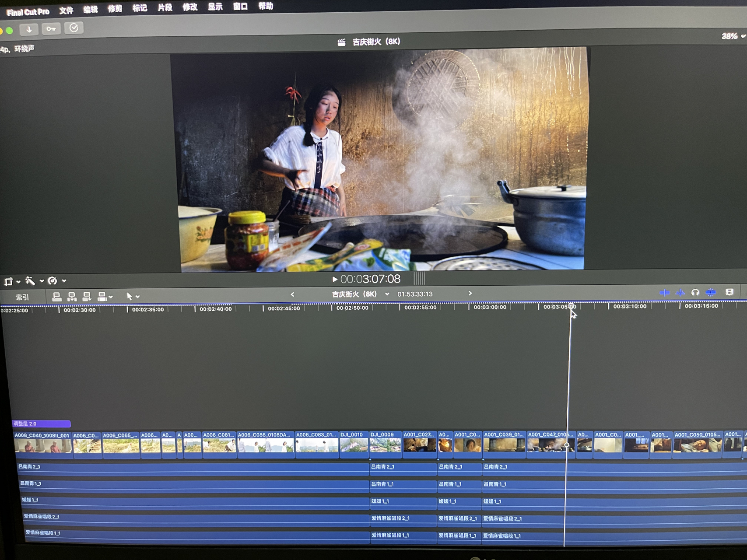Click insert clip edit icon
This screenshot has width=747, height=560.
[x=72, y=297]
